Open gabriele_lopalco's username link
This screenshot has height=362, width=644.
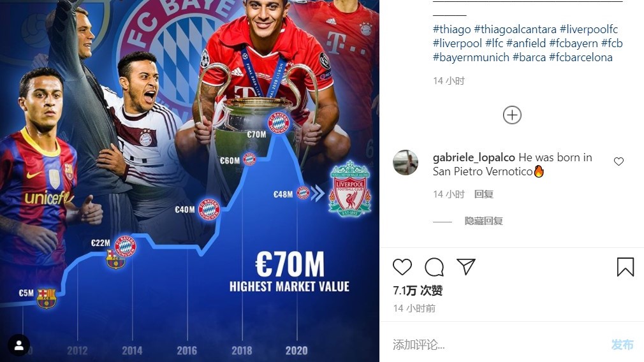point(474,157)
